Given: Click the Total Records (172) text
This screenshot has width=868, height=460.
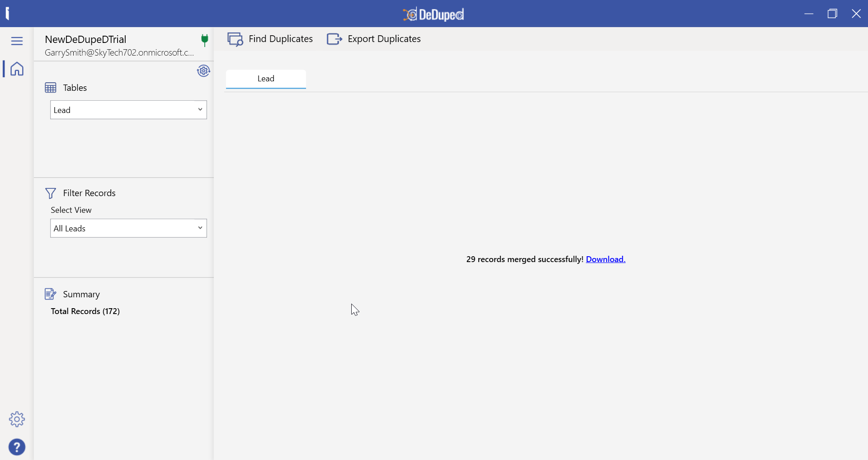Looking at the screenshot, I should coord(85,311).
